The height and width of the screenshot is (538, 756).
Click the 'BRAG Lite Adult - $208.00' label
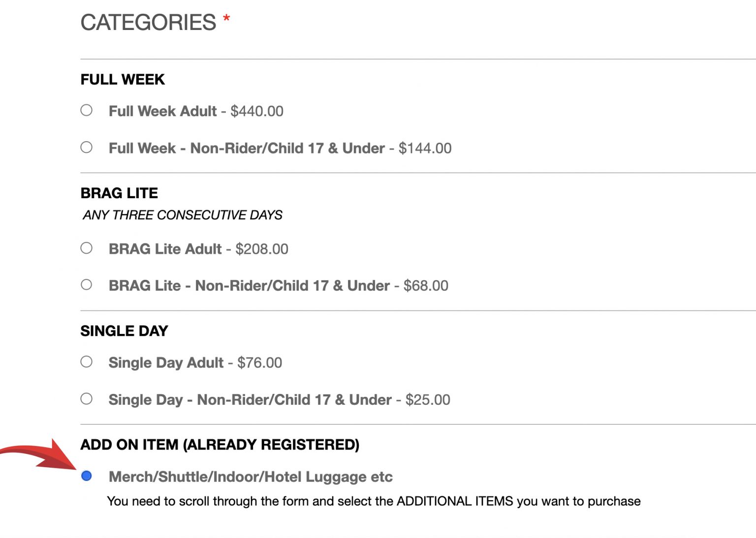[198, 249]
